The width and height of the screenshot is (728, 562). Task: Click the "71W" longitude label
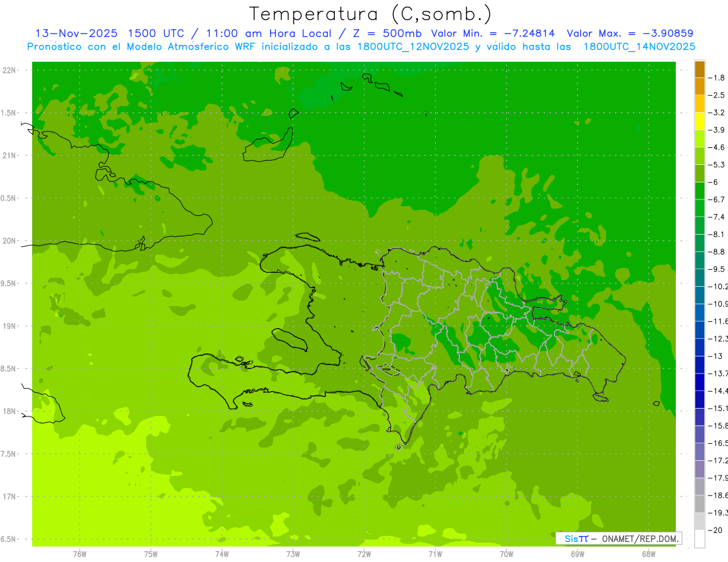coord(435,554)
